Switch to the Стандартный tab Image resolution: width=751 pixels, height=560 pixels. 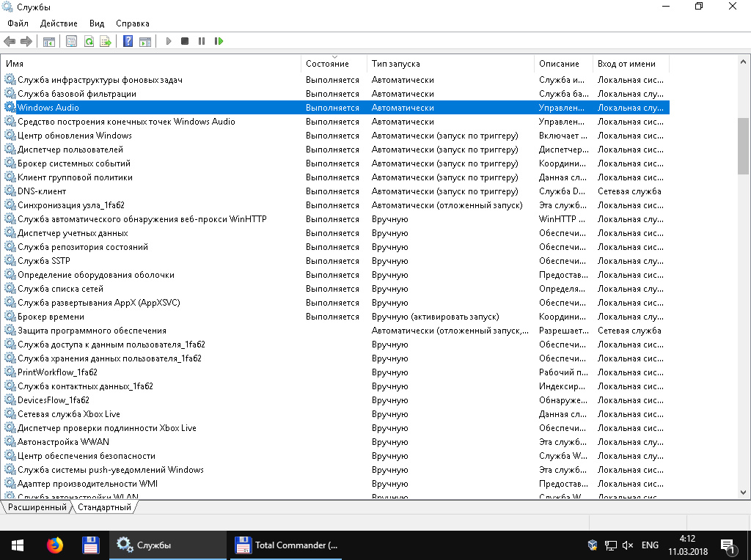click(x=104, y=507)
